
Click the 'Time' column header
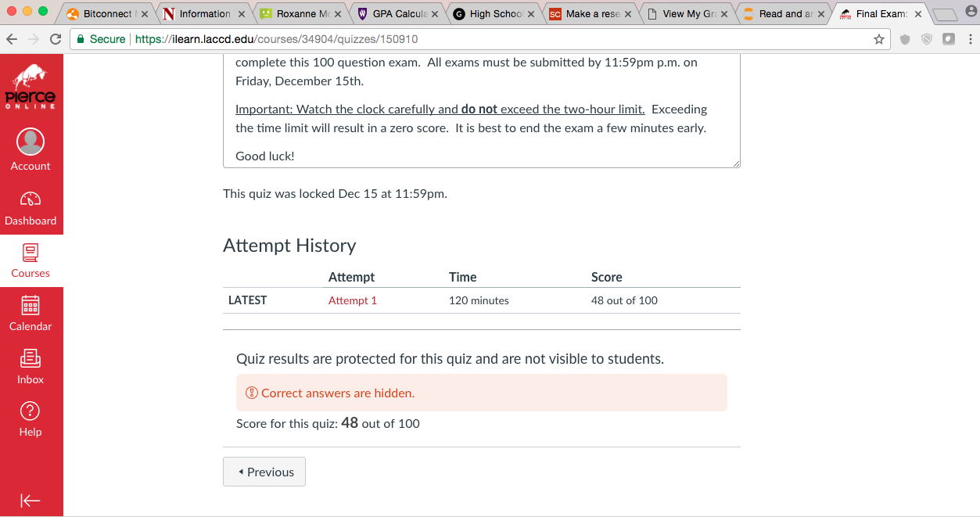(x=463, y=277)
